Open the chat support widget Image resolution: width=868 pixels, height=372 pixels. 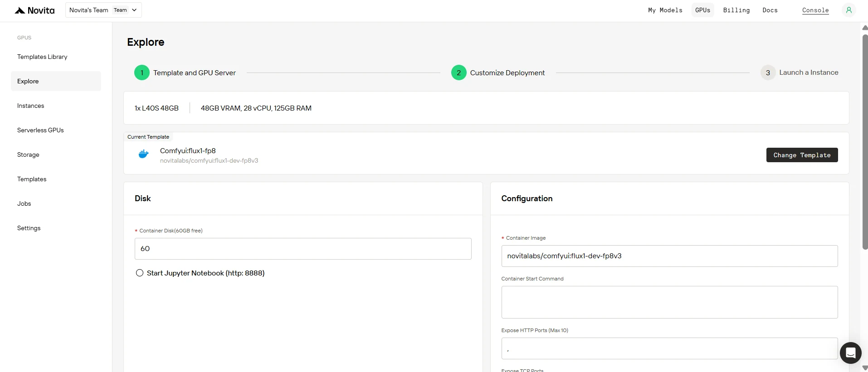850,353
